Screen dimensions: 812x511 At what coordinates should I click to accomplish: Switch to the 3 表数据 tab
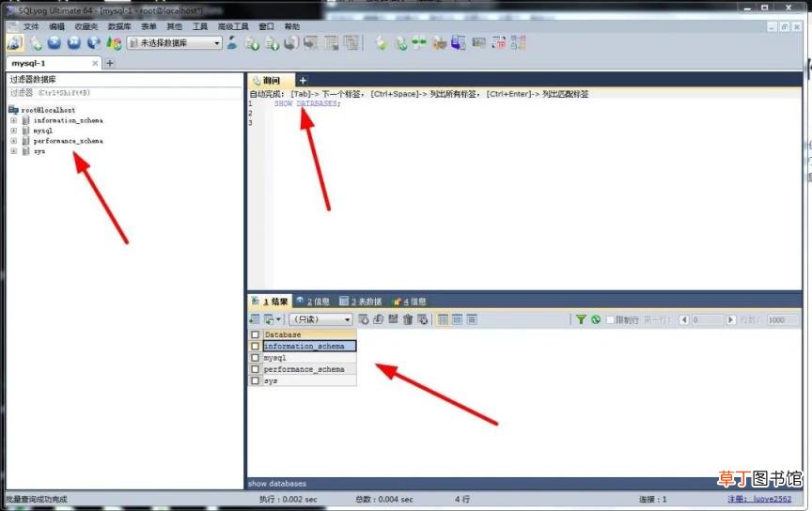pos(361,302)
